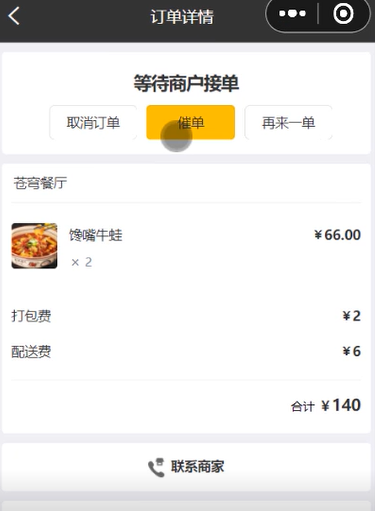Tap the 等待商户接单 status heading
The image size is (375, 511).
point(186,83)
